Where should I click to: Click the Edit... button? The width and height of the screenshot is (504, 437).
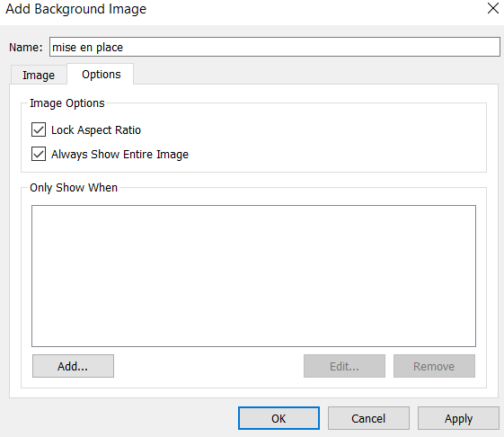344,366
